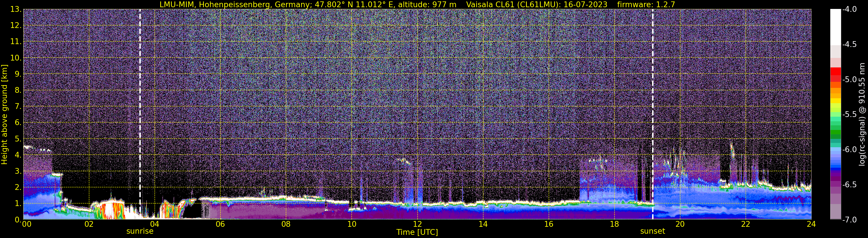The width and height of the screenshot is (868, 238).
Task: Select the "24" time axis tick label
Action: pos(811,224)
